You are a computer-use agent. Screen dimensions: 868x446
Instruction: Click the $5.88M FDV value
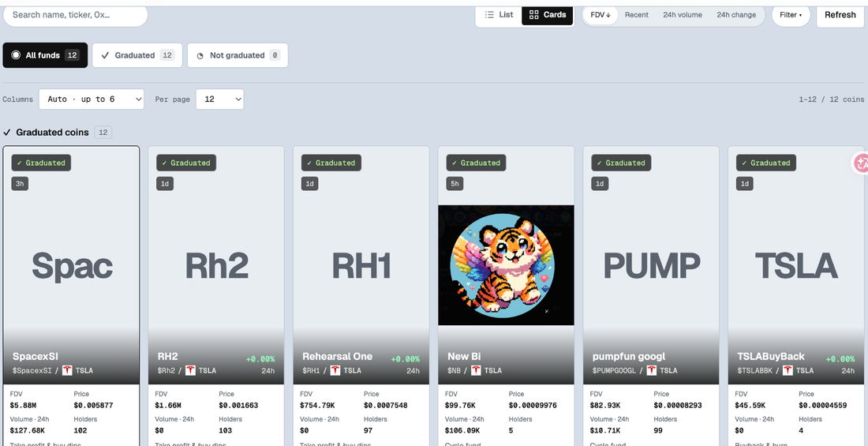[x=23, y=406]
